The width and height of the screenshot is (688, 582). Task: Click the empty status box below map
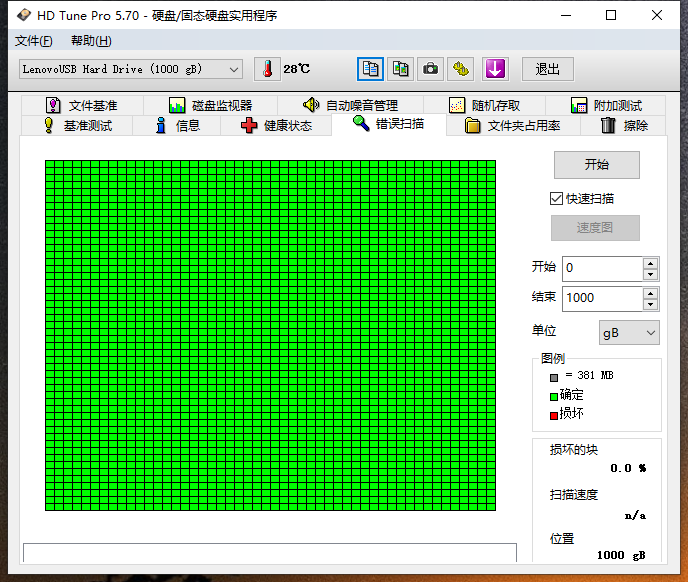click(270, 553)
